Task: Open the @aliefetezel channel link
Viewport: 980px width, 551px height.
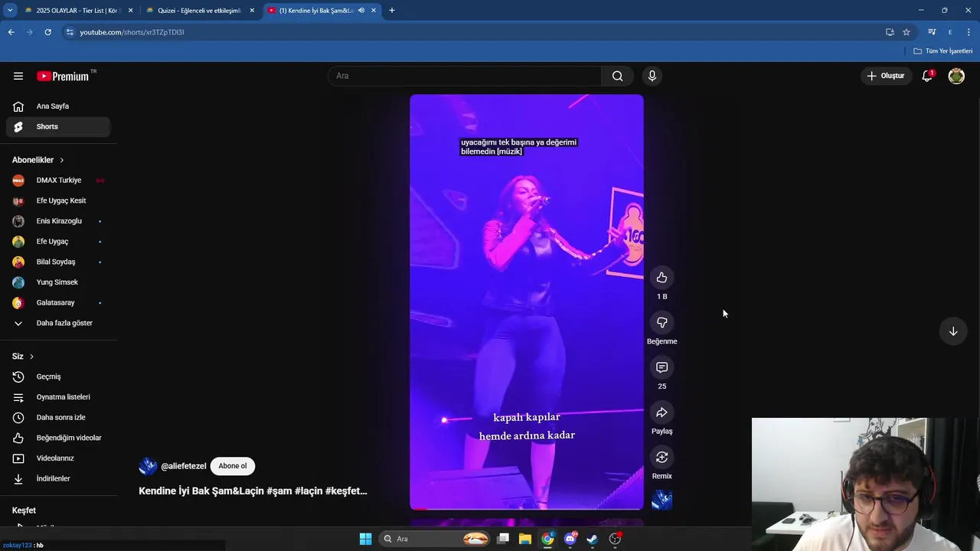Action: [x=184, y=466]
